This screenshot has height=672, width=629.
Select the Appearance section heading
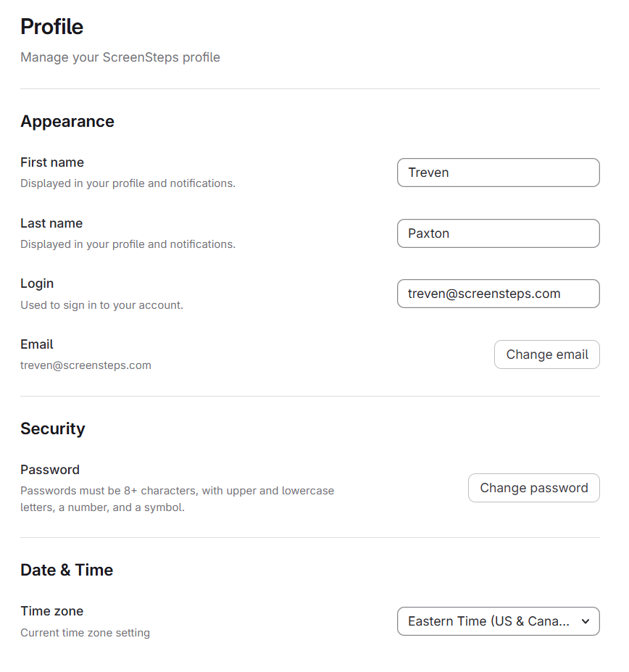coord(67,121)
